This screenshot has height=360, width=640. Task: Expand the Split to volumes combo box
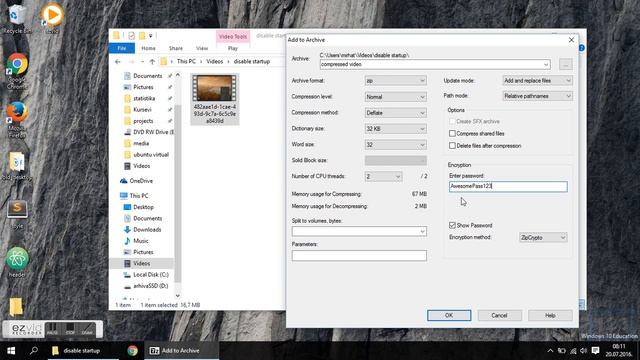click(x=422, y=231)
